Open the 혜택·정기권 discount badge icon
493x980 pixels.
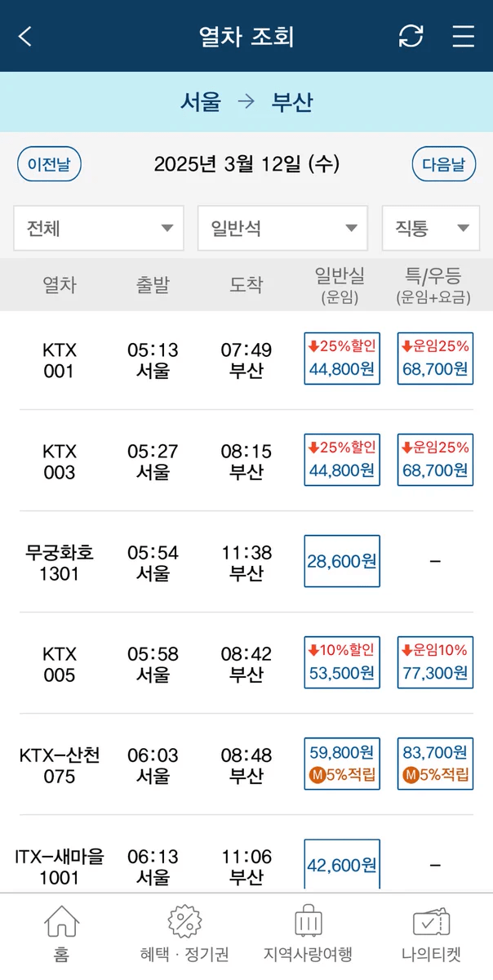pyautogui.click(x=184, y=921)
